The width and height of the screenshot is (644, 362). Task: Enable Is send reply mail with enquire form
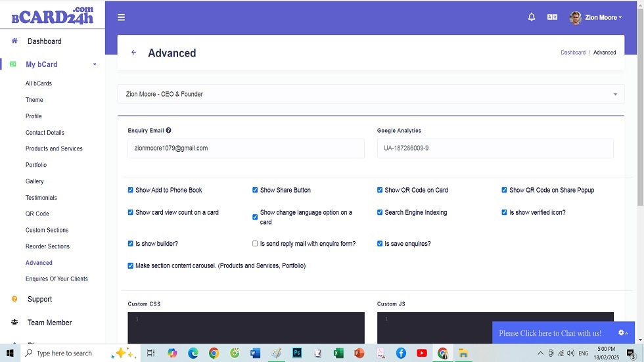coord(255,244)
